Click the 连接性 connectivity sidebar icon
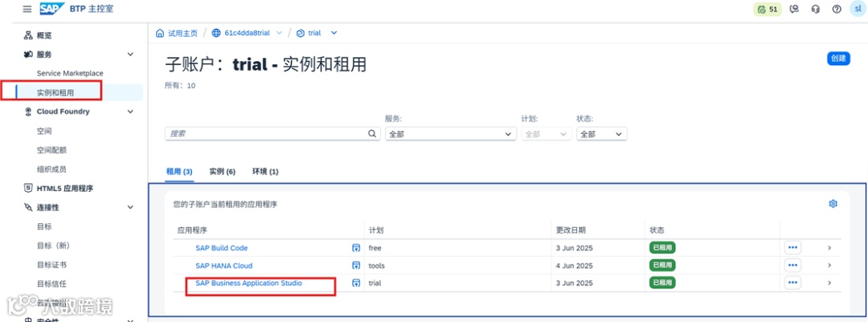 (28, 207)
